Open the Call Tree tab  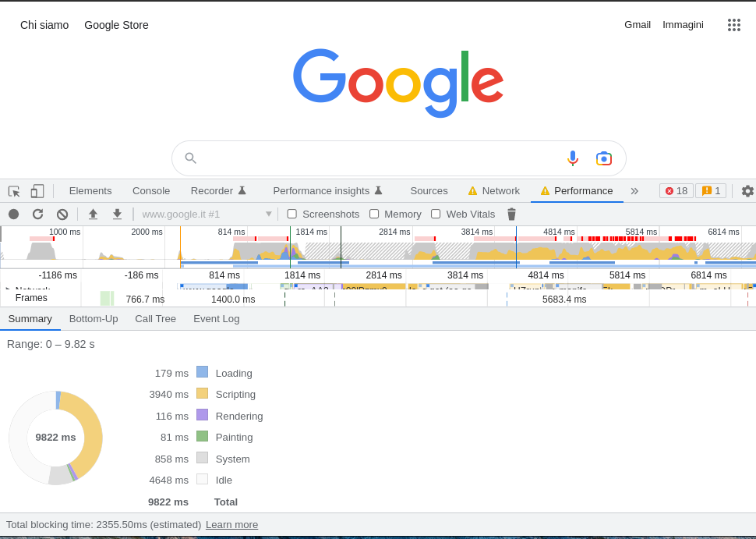(155, 319)
